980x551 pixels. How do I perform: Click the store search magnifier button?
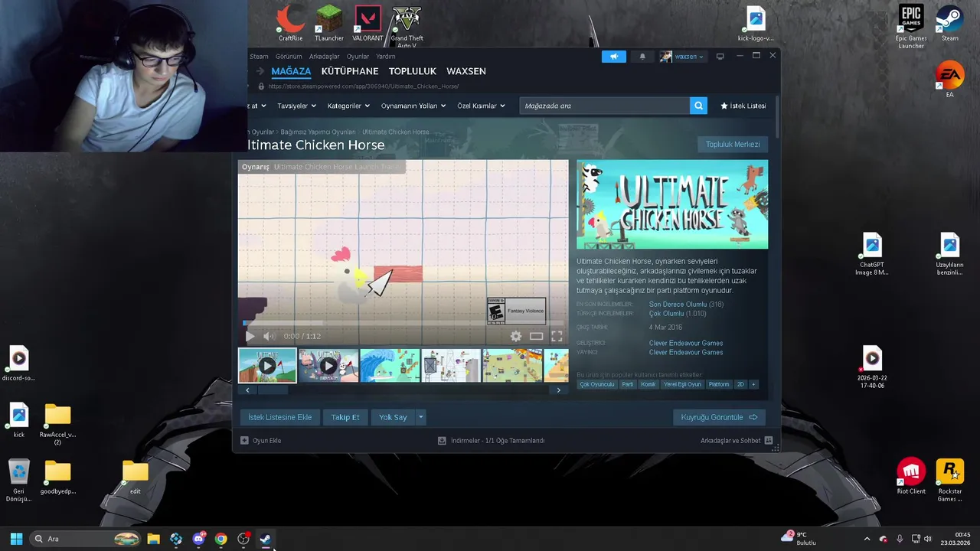point(698,106)
